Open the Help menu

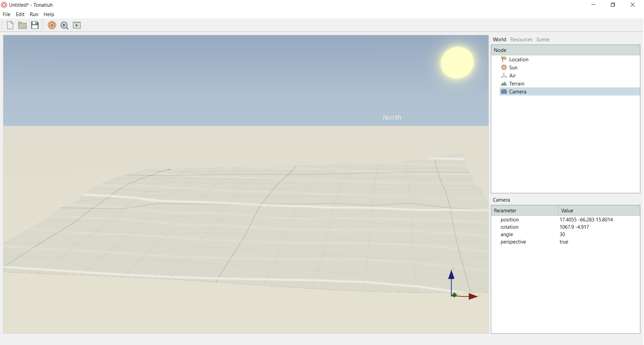[49, 14]
